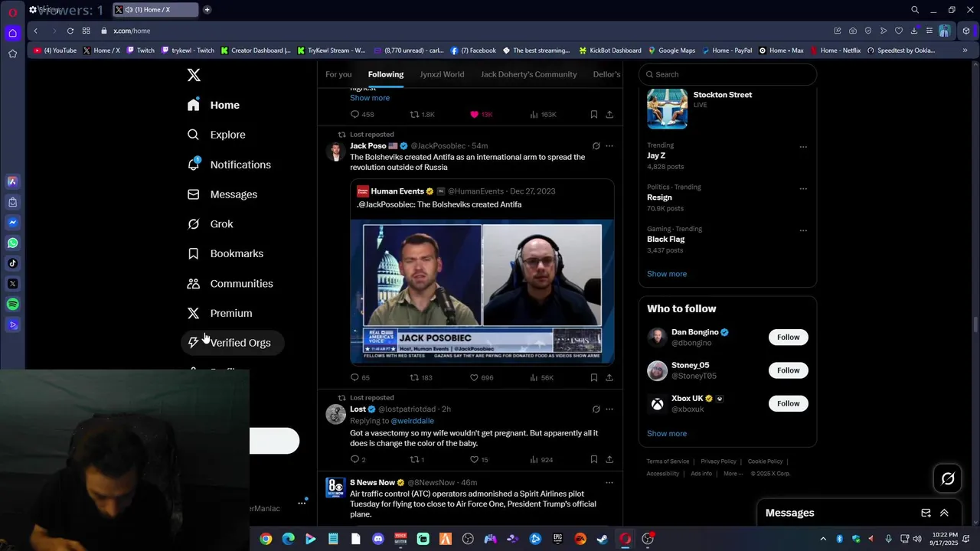Viewport: 980px width, 551px height.
Task: Open Explore from the X navigation
Action: (217, 135)
